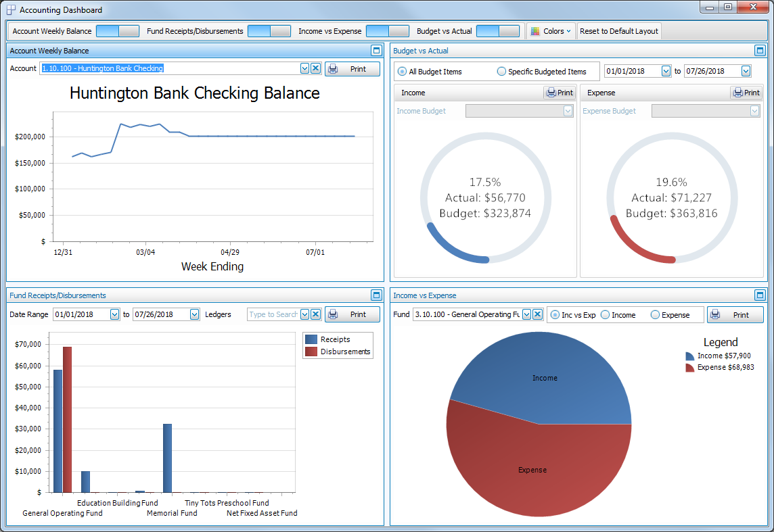
Task: Expand the Budget start date 01/01/2018 picker
Action: (666, 71)
